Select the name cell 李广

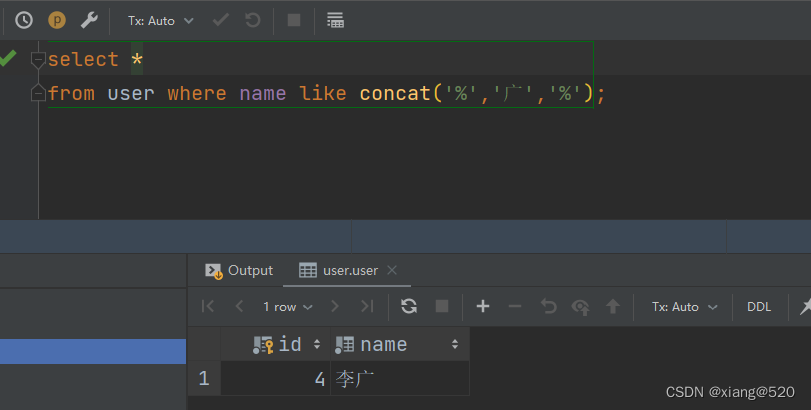coord(400,378)
